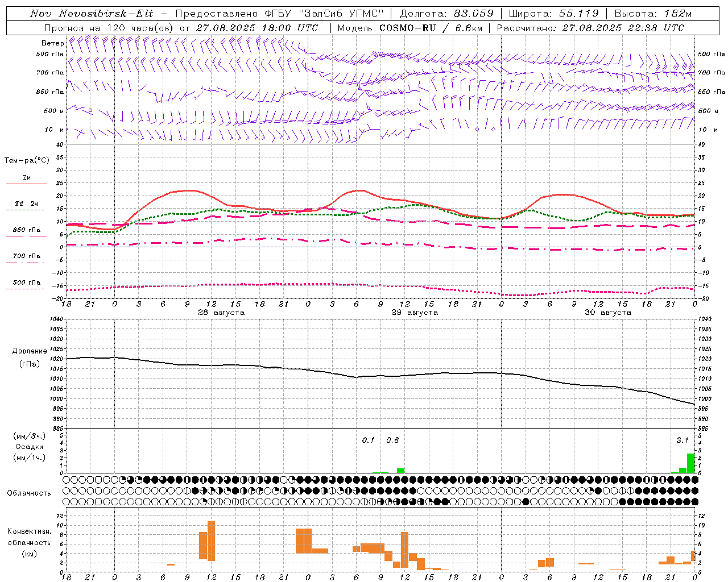Click the (мм/3ч.) precipitation unit label

tap(29, 435)
